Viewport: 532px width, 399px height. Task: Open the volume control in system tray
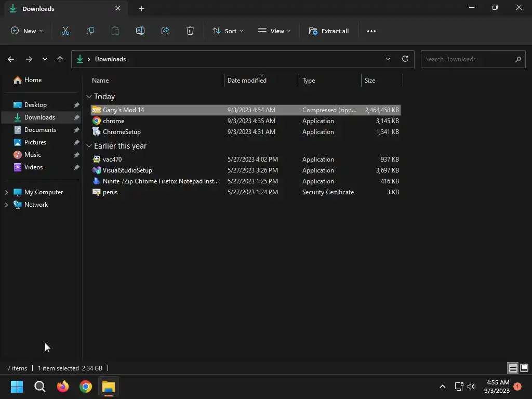tap(471, 387)
